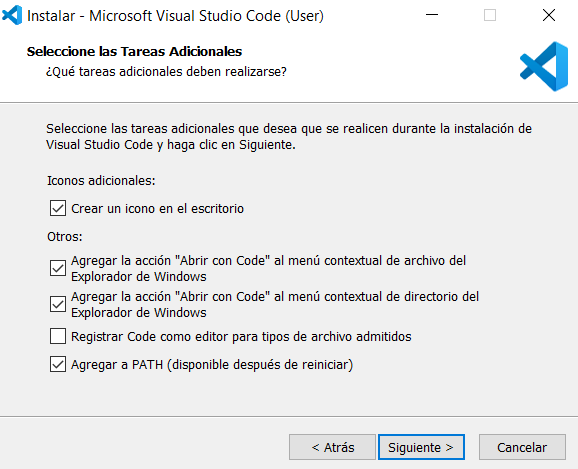The width and height of the screenshot is (578, 469).
Task: Enable 'Registrar Code como editor' checkbox
Action: tap(58, 336)
